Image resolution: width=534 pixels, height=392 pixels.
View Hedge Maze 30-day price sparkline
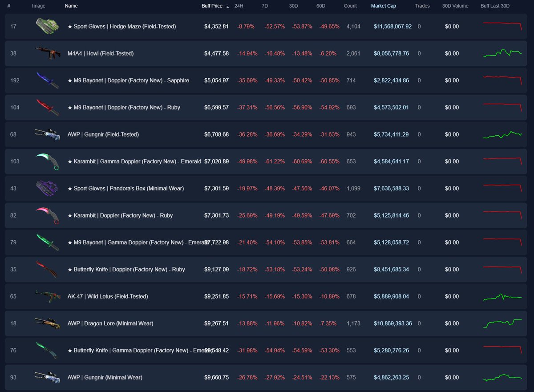click(x=503, y=26)
